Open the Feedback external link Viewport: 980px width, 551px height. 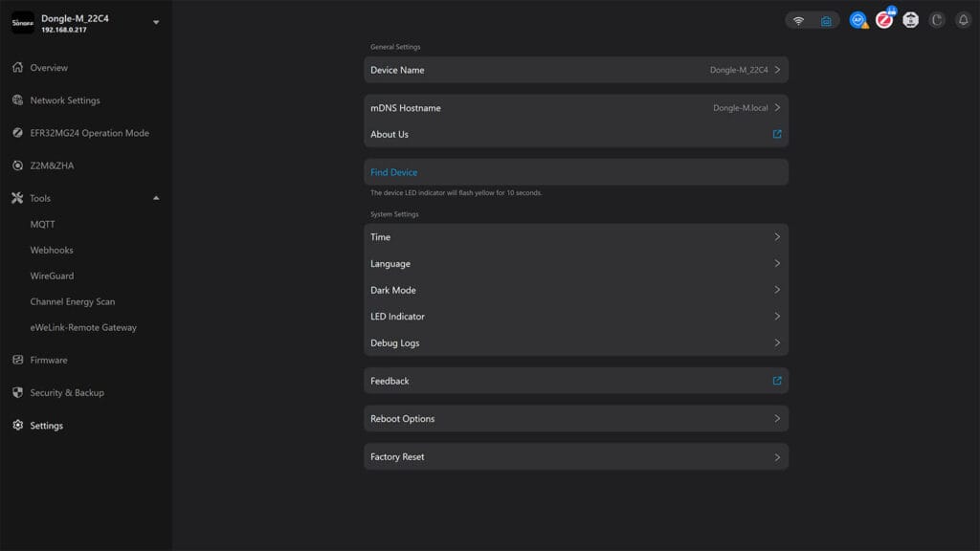point(575,380)
